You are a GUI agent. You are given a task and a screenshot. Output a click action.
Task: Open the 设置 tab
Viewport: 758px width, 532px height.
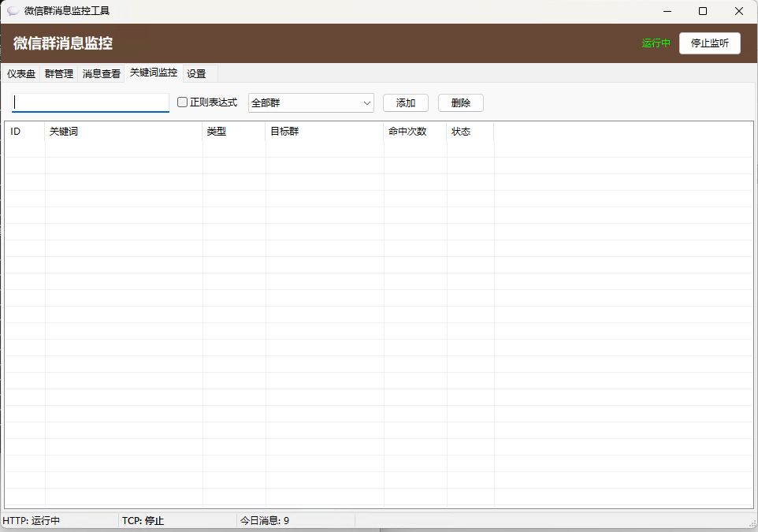[196, 74]
